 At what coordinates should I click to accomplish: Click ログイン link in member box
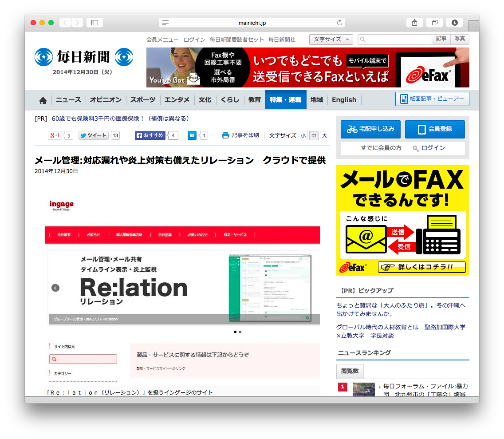(433, 148)
